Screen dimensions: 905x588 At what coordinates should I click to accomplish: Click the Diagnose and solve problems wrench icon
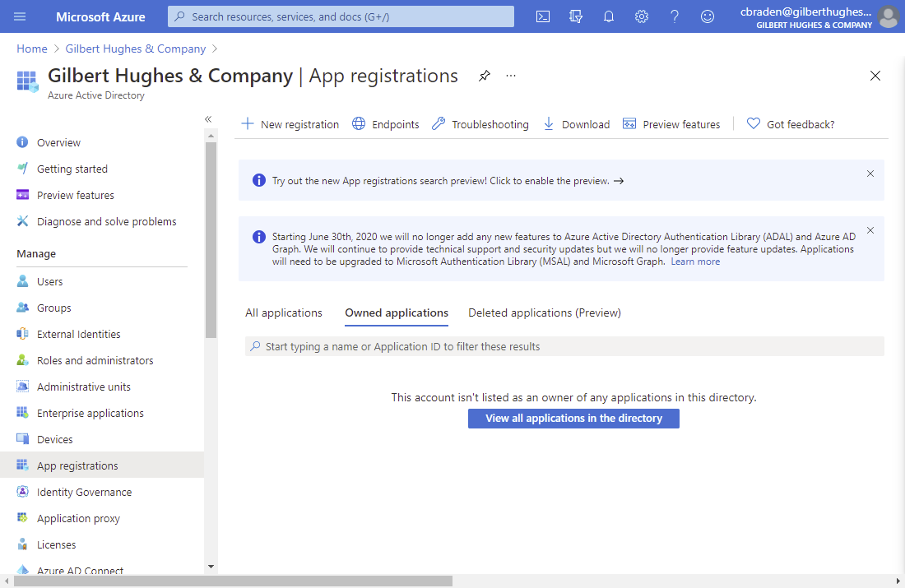tap(22, 221)
